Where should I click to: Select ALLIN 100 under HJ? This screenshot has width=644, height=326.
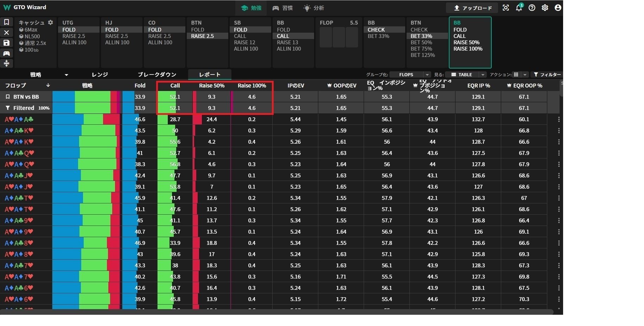[x=117, y=43]
